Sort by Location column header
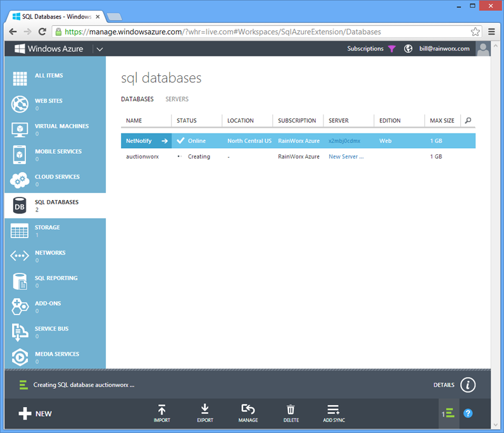504x433 pixels. [x=241, y=120]
